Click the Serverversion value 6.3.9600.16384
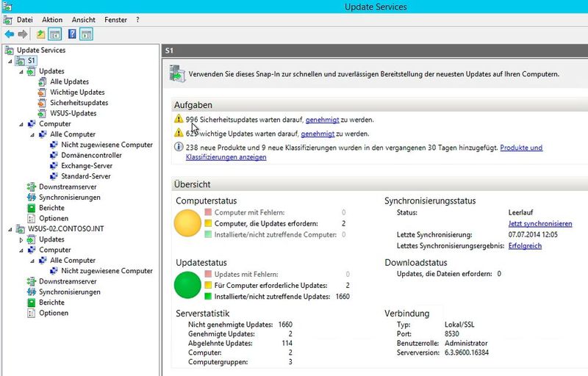This screenshot has height=376, width=588. pos(467,352)
